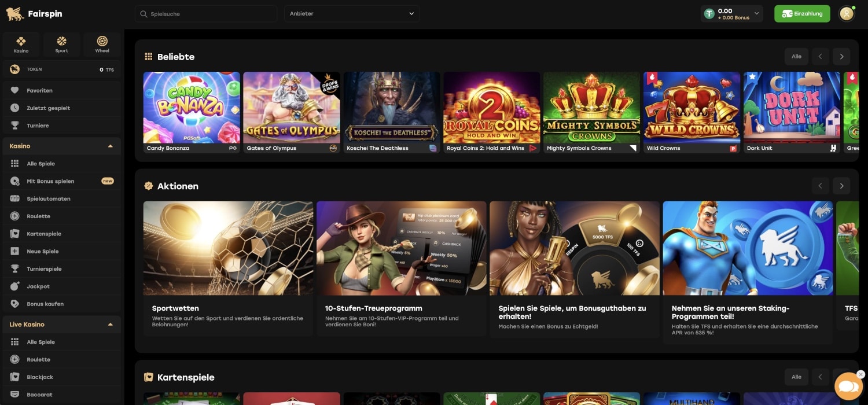Click the TOKEN lion coin icon

click(15, 69)
